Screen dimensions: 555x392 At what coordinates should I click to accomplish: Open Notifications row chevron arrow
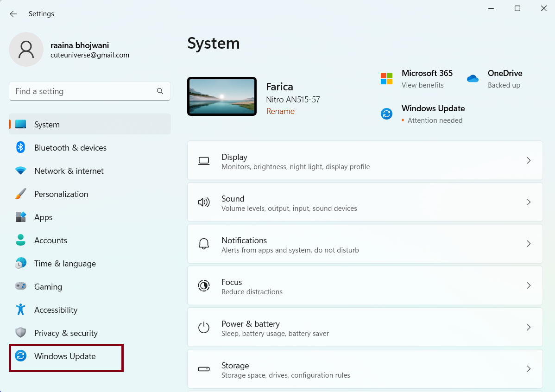pos(529,244)
